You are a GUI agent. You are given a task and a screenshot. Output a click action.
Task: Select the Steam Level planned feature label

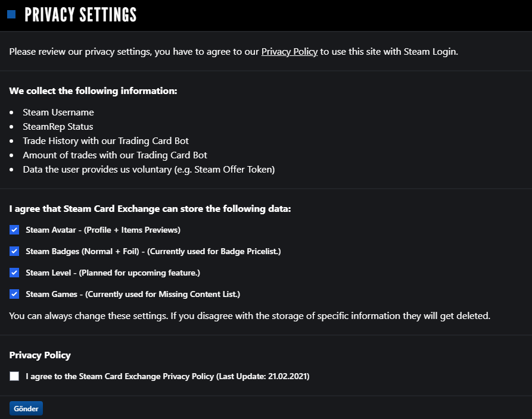click(x=113, y=273)
